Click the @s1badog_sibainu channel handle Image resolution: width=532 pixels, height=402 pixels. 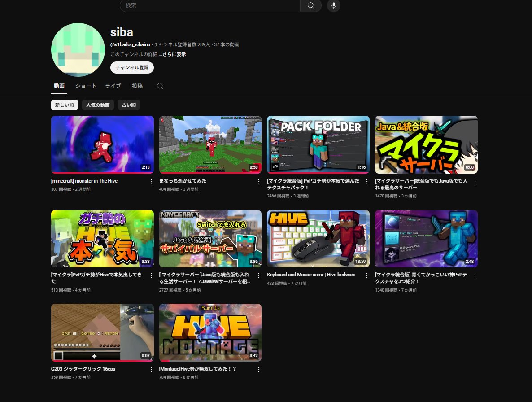[x=130, y=44]
